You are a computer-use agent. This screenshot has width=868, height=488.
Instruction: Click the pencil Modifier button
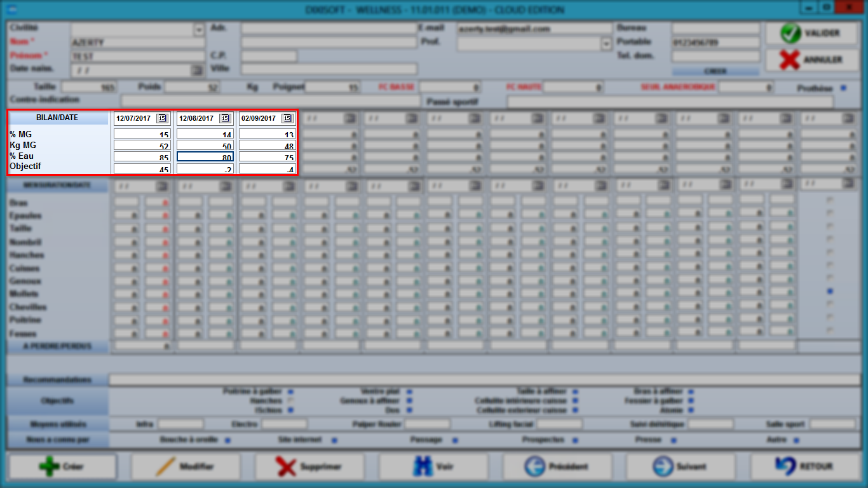pyautogui.click(x=186, y=466)
